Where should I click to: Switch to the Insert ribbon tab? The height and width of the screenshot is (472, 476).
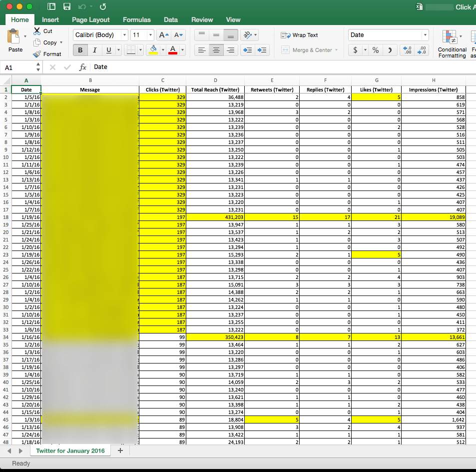click(50, 20)
